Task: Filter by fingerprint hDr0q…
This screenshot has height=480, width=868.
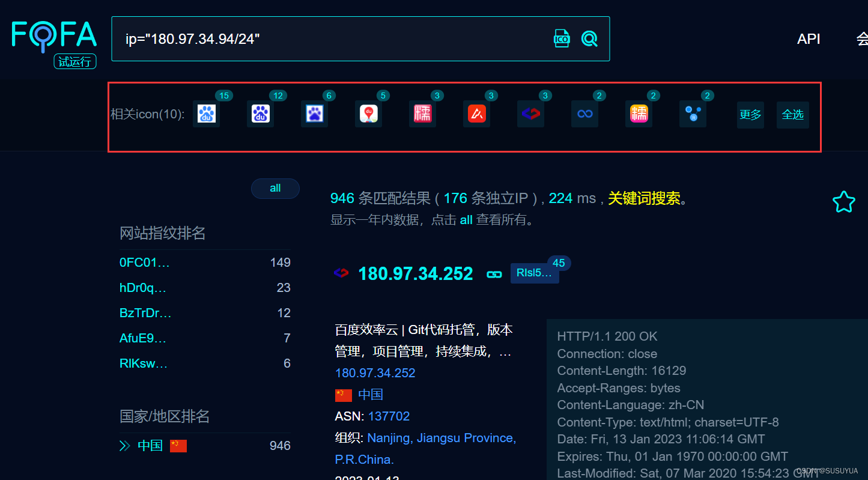Action: pos(143,288)
